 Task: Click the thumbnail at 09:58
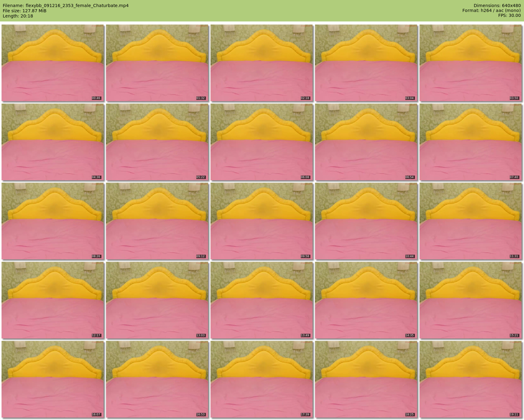262,221
